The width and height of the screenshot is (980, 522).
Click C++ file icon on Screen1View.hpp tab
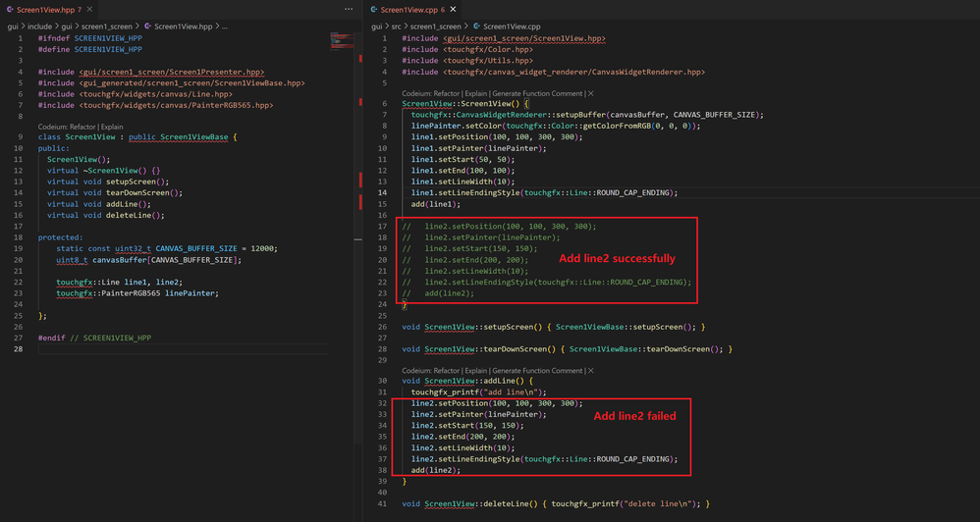(10, 9)
